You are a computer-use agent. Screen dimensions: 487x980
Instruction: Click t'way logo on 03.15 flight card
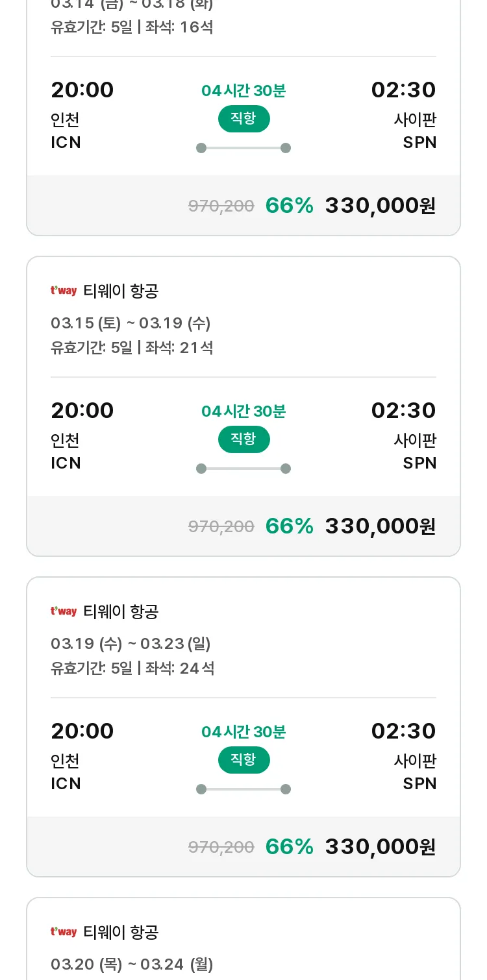point(64,291)
